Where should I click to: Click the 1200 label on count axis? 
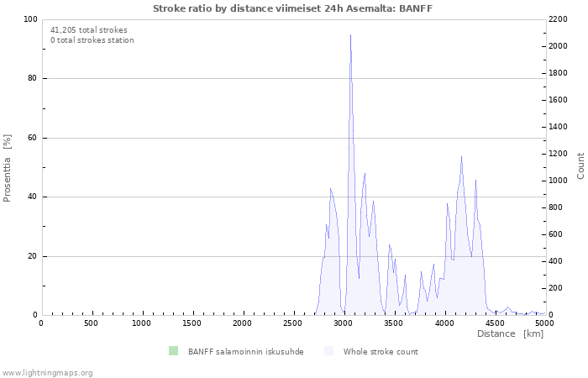pyautogui.click(x=558, y=154)
